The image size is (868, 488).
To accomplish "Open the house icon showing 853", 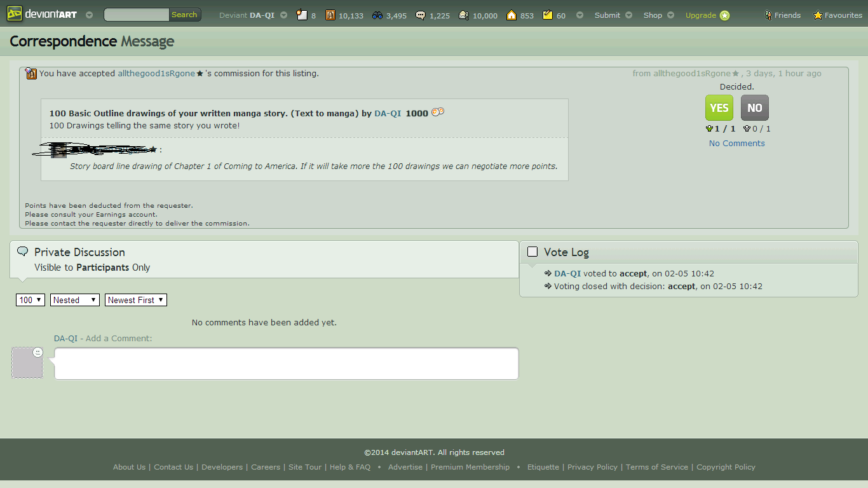I will click(520, 15).
